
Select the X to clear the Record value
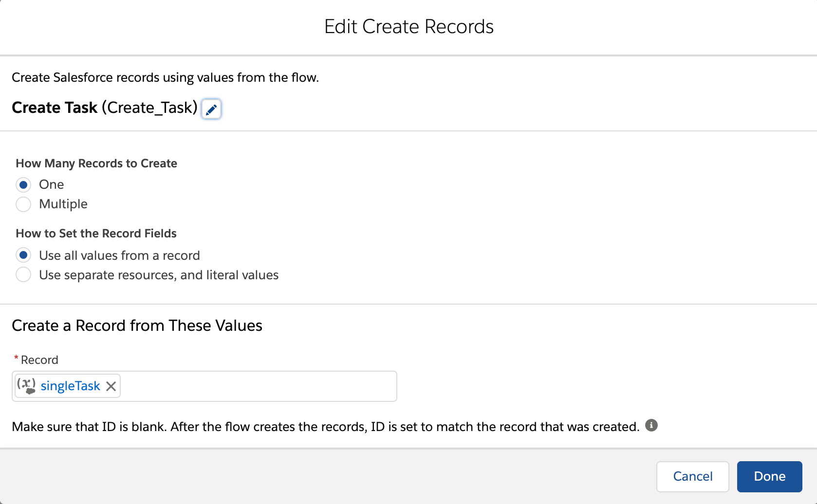click(111, 386)
